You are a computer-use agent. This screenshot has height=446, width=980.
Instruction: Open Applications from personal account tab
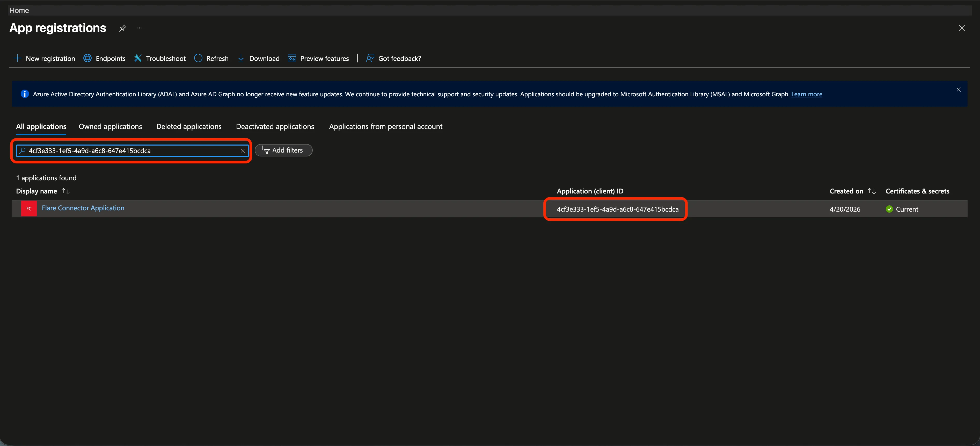coord(386,126)
